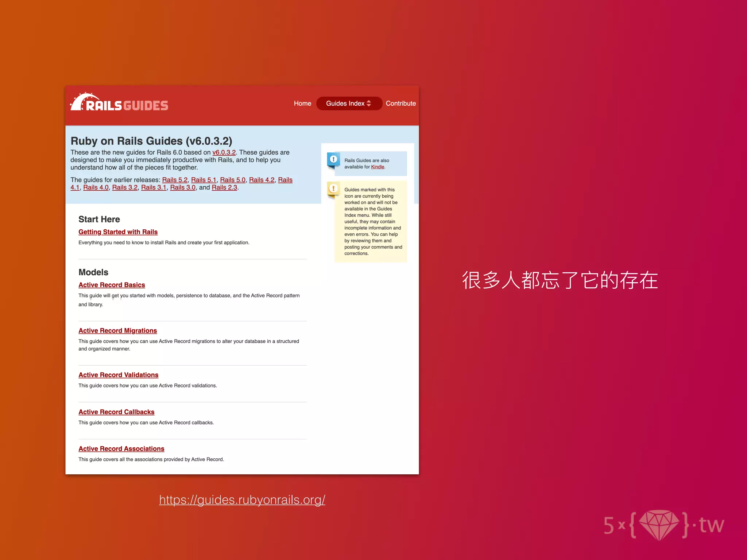Click the Rails Guides logo
The height and width of the screenshot is (560, 747).
tap(119, 102)
